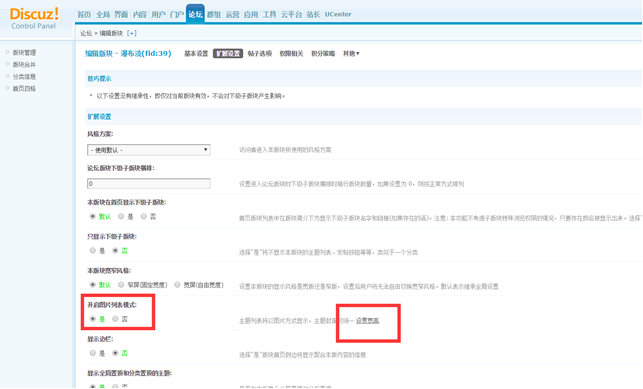Open the 首页 top navigation item
This screenshot has width=643, height=389.
click(x=84, y=14)
